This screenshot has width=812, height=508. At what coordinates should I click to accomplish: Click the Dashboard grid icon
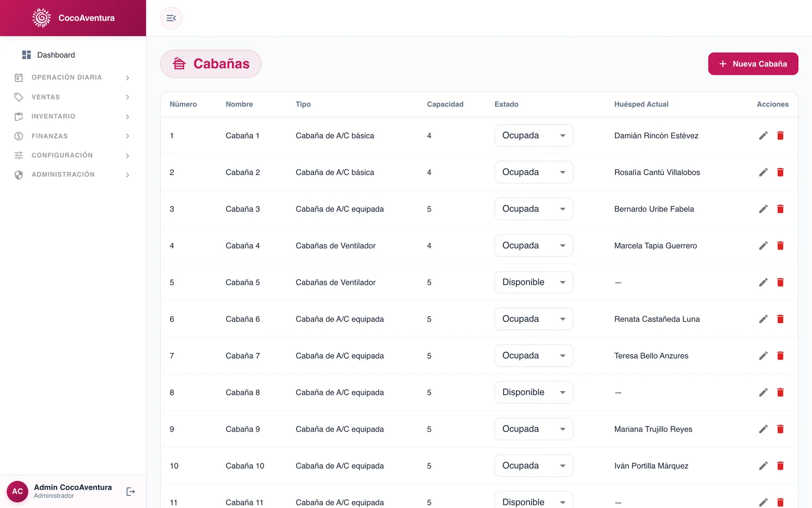pyautogui.click(x=27, y=55)
